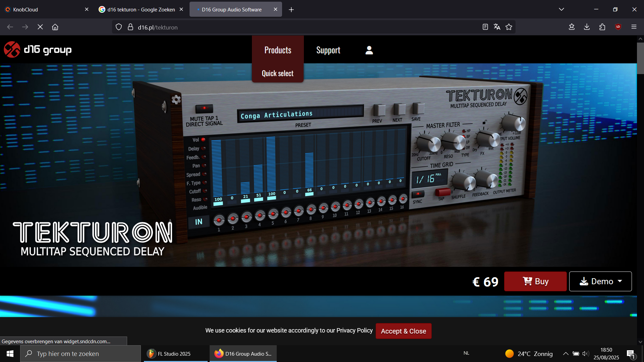Click the TEKTURON title heading
Screen dimensions: 644x362
point(93,232)
